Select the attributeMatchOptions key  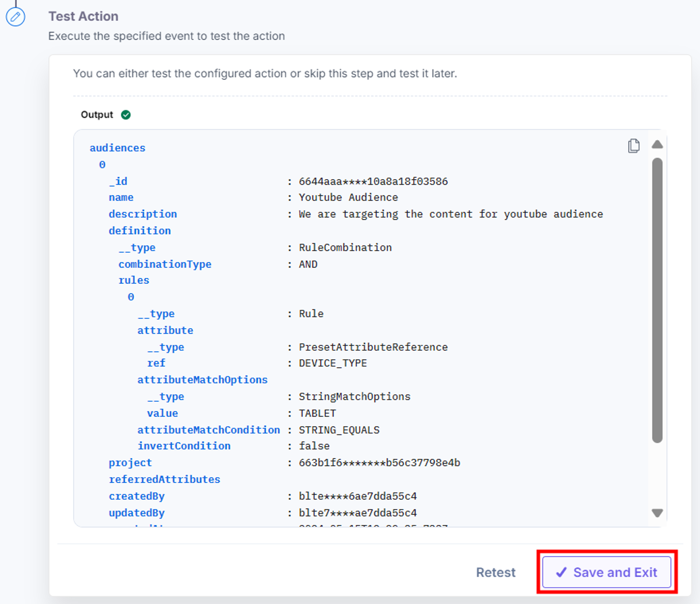tap(202, 380)
